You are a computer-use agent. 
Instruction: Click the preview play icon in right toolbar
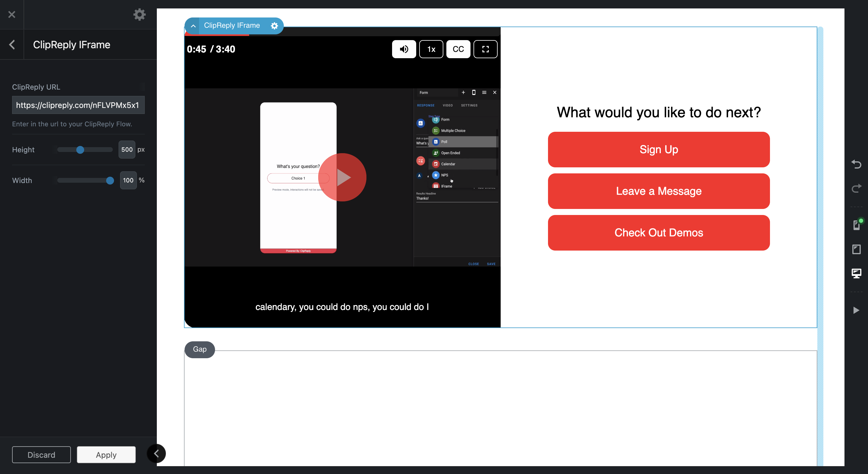coord(856,310)
